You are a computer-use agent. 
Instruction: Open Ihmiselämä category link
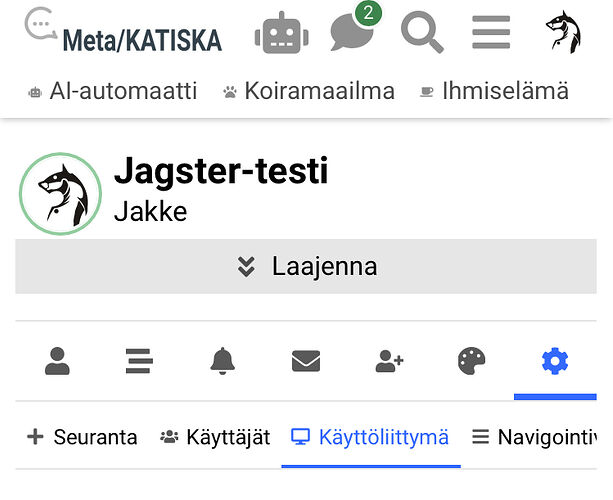(x=494, y=91)
